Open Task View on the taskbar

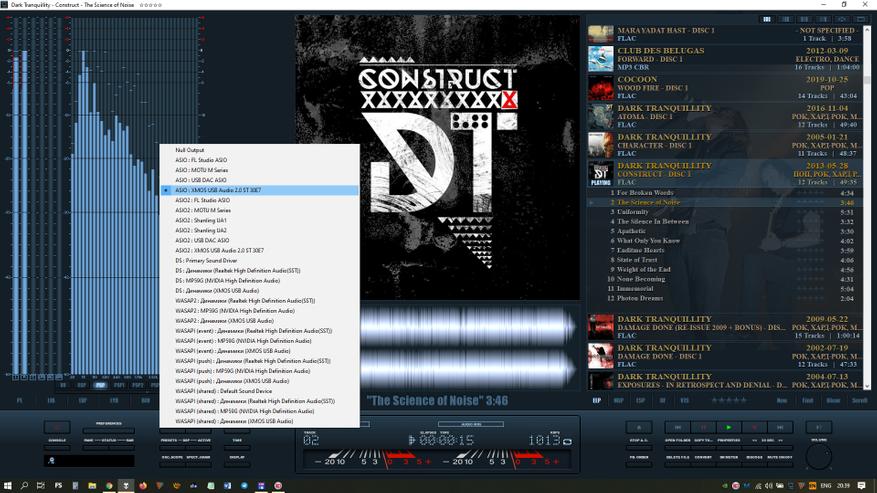pyautogui.click(x=41, y=486)
